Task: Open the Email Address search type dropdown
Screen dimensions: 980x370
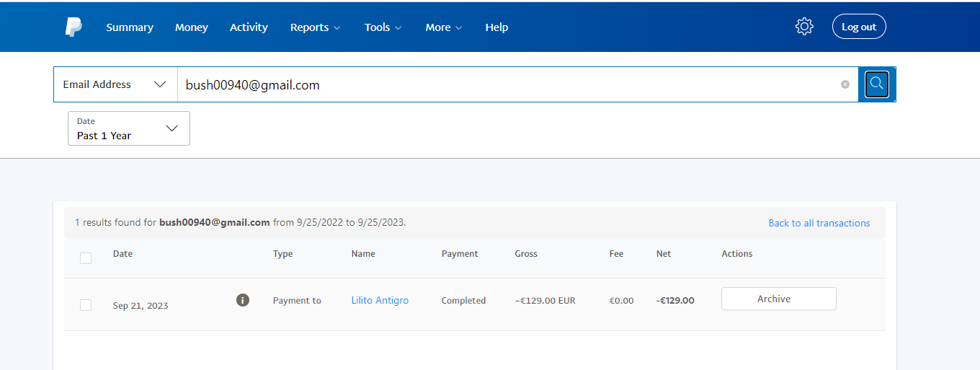Action: (x=115, y=84)
